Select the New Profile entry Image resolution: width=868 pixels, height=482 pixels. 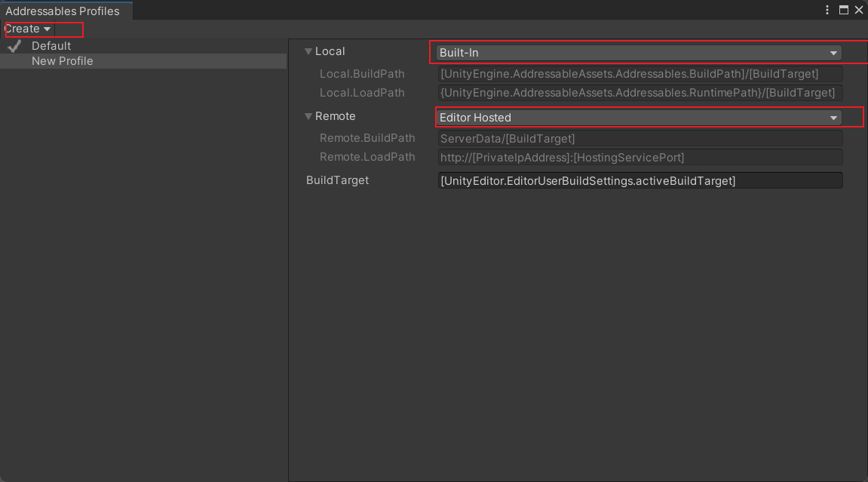63,61
